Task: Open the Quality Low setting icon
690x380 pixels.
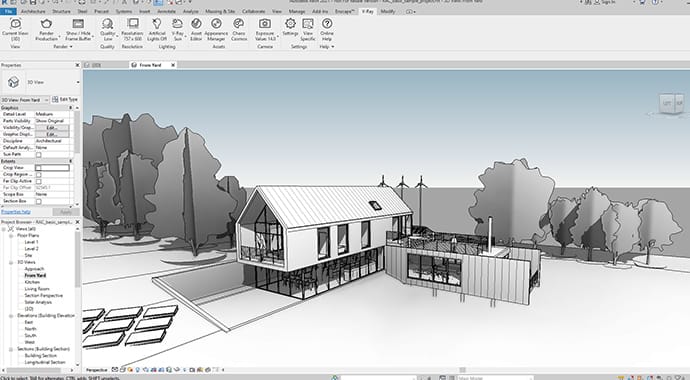Action: pos(107,23)
